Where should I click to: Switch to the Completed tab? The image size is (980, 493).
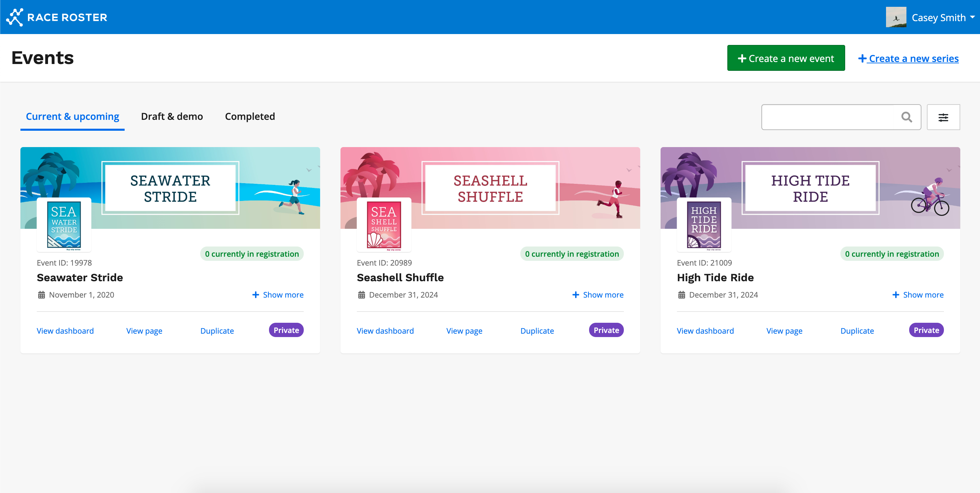[250, 116]
